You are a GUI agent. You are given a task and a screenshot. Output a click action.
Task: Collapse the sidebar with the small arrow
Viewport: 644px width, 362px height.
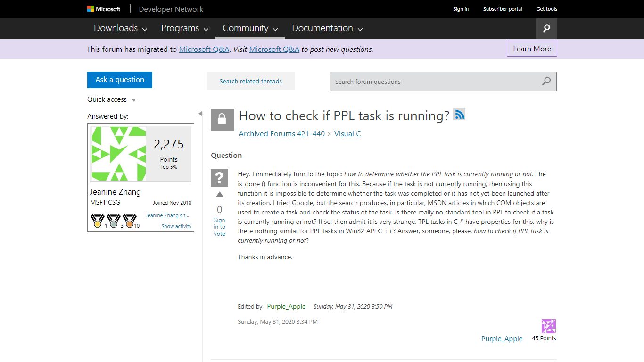[x=200, y=114]
